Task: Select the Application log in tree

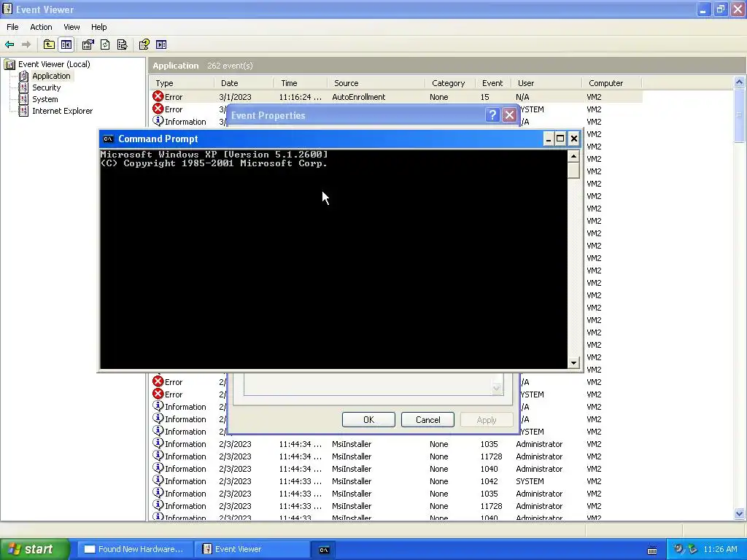Action: pos(51,76)
